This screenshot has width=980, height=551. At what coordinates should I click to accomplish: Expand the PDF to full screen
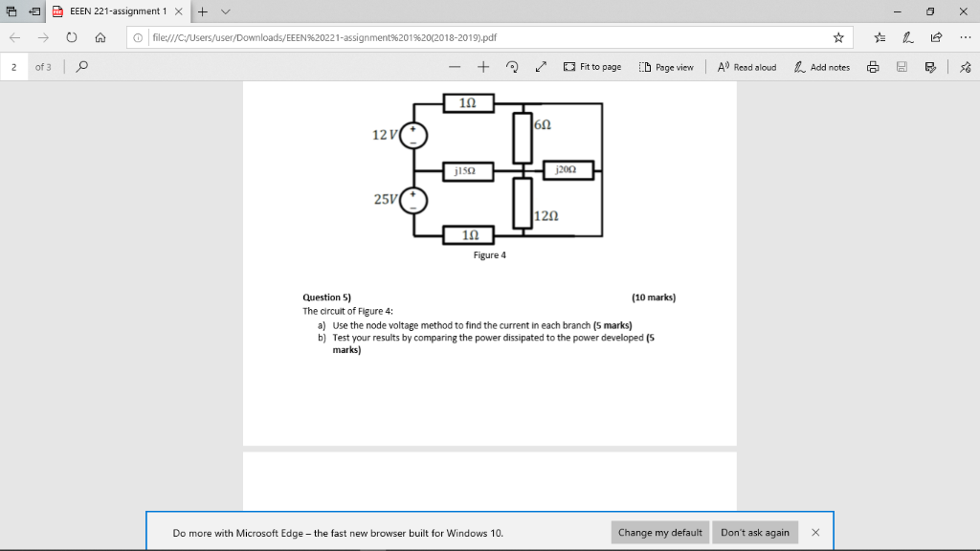(x=541, y=67)
